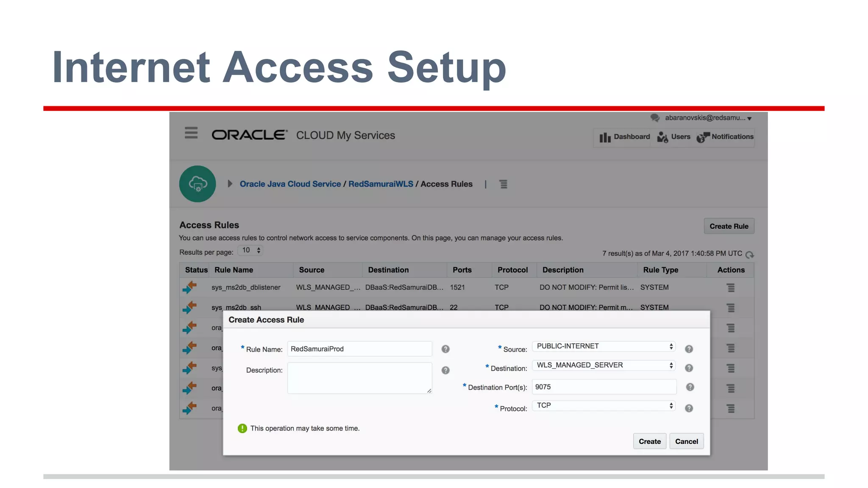Show help for Destination Port(s) field
This screenshot has width=868, height=488.
tap(690, 387)
